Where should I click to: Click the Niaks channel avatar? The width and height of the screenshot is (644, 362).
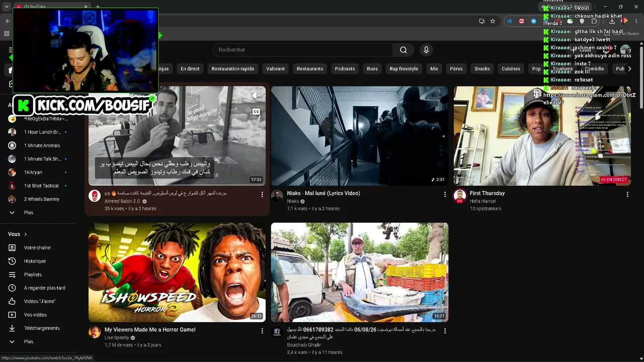277,196
